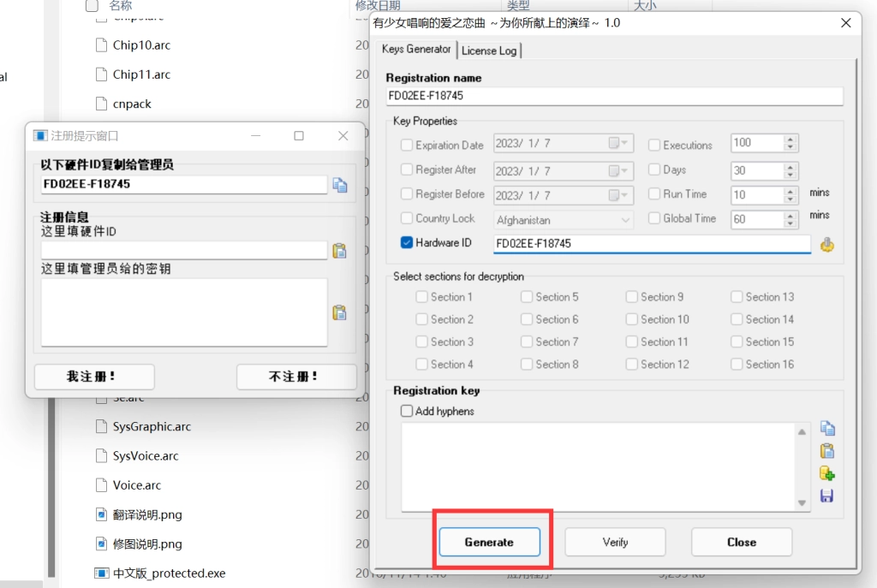877x588 pixels.
Task: Click the registration key scrollbar up arrow
Action: (802, 431)
